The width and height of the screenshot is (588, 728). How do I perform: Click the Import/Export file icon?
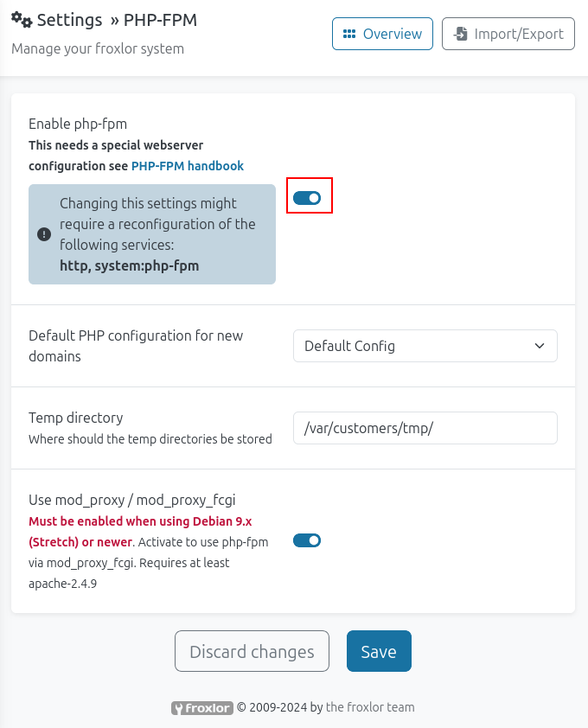(461, 35)
